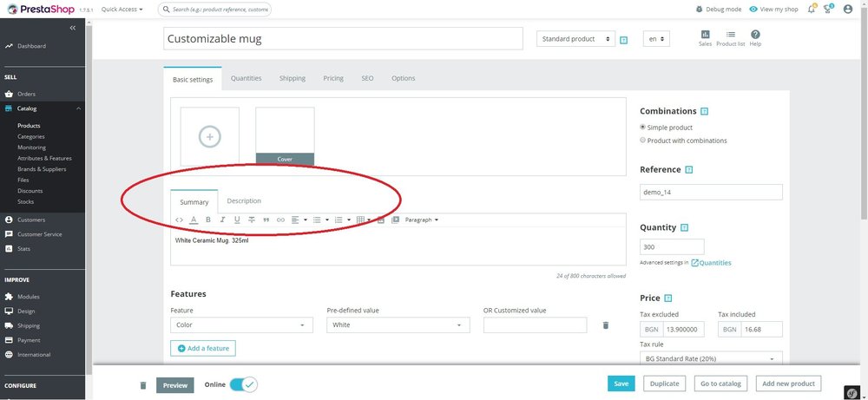The height and width of the screenshot is (400, 868).
Task: Switch to the Quantities tab
Action: click(x=247, y=79)
